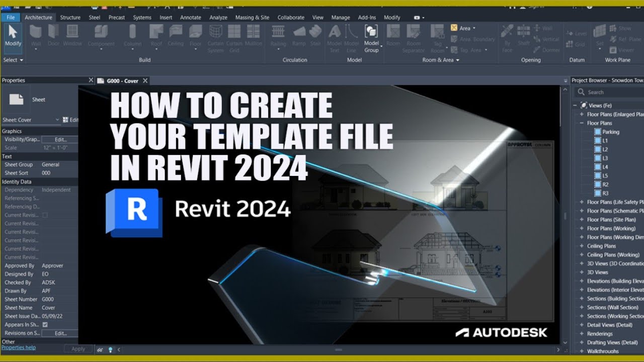This screenshot has height=362, width=644.
Task: Toggle the Appears In Sheet List checkbox
Action: click(45, 325)
